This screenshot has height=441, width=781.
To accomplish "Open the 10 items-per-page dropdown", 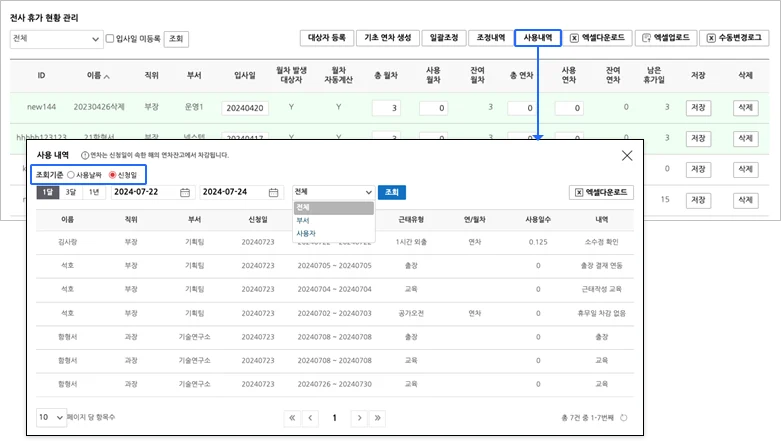I will click(50, 418).
